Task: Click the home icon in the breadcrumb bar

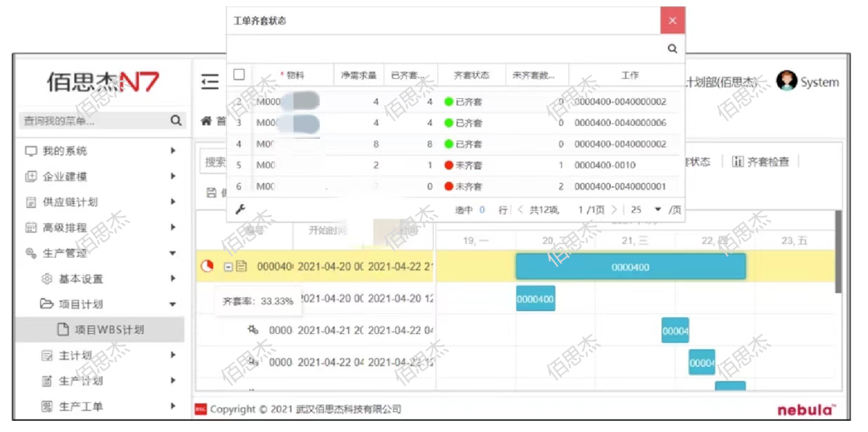Action: (206, 120)
